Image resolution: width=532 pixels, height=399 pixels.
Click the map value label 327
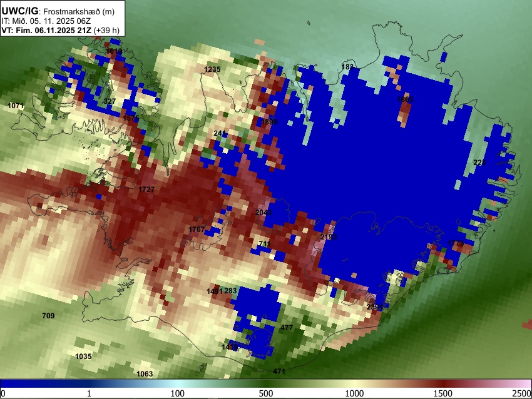point(110,101)
